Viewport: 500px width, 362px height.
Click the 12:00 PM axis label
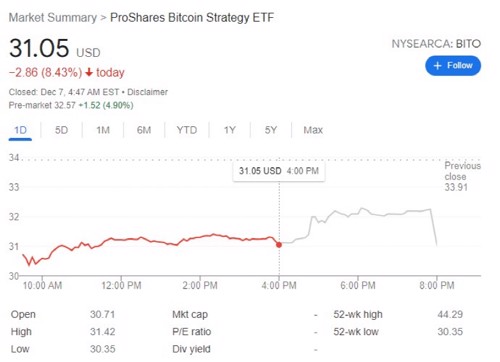point(121,285)
